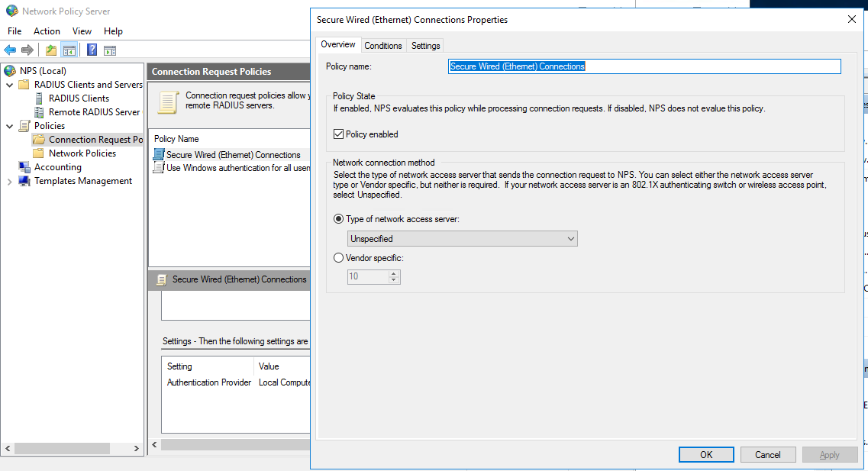The width and height of the screenshot is (868, 471).
Task: Select the RADIUS Clients tree item
Action: pos(79,98)
